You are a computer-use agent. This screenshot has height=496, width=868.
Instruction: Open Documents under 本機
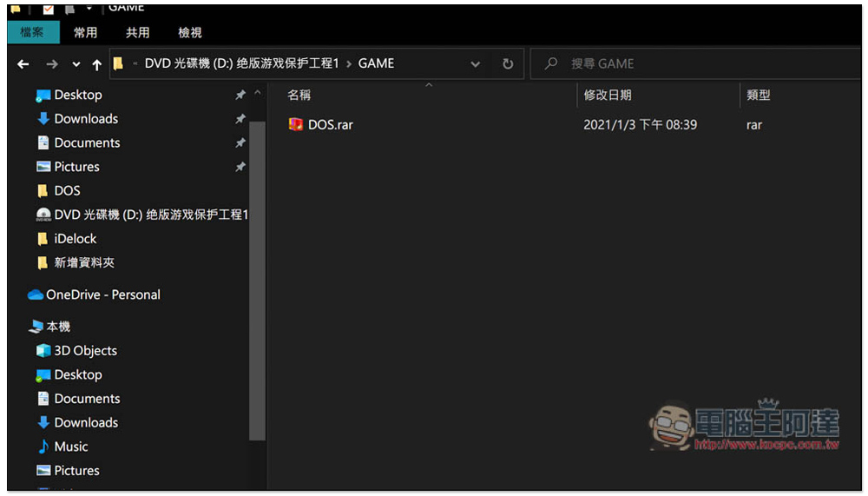(x=88, y=399)
